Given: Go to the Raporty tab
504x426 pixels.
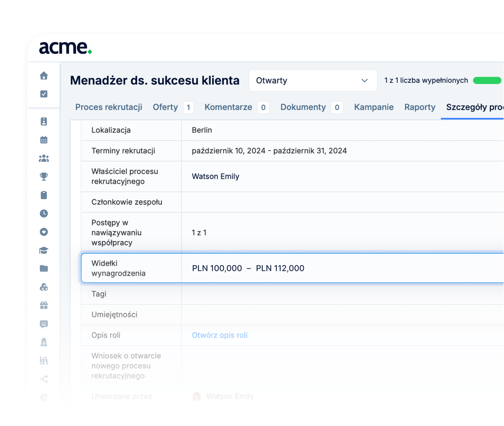Looking at the screenshot, I should pyautogui.click(x=420, y=107).
